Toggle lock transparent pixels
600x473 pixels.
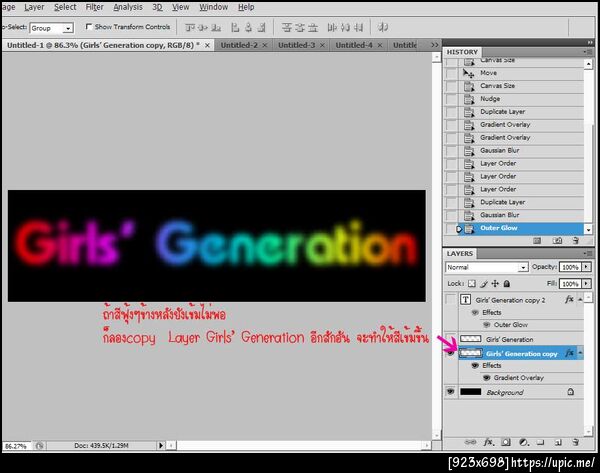point(472,284)
